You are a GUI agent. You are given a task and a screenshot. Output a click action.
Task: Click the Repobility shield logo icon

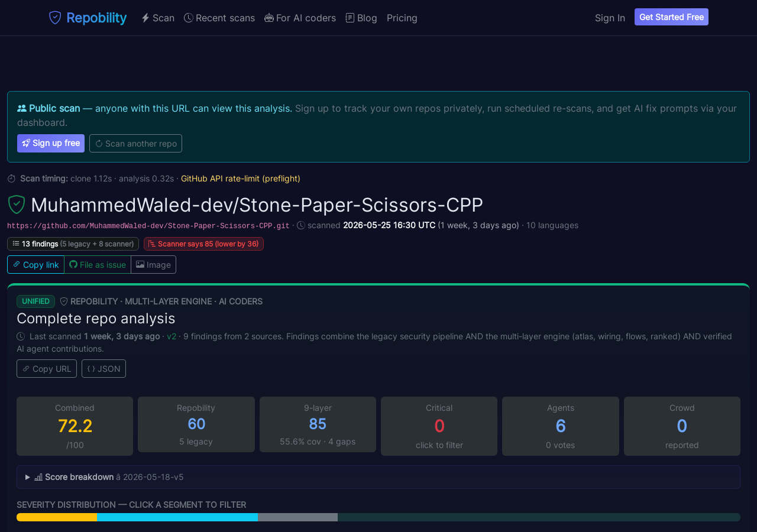[55, 18]
